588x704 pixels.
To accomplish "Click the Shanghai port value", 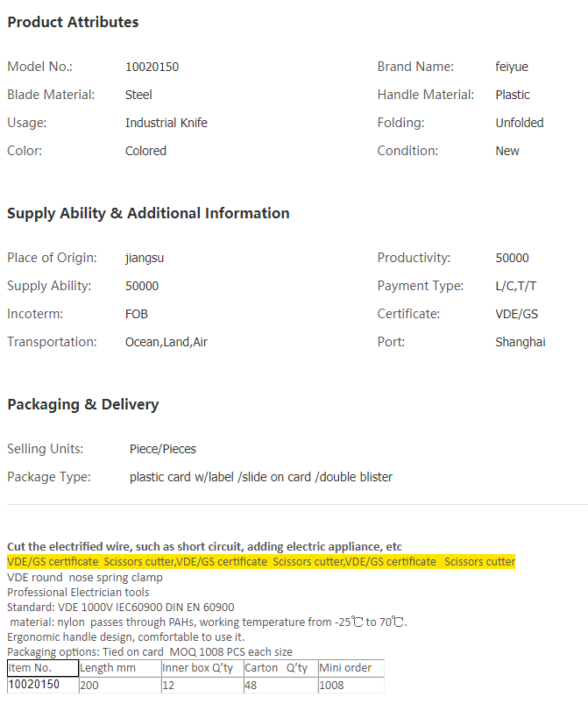I will (x=520, y=342).
